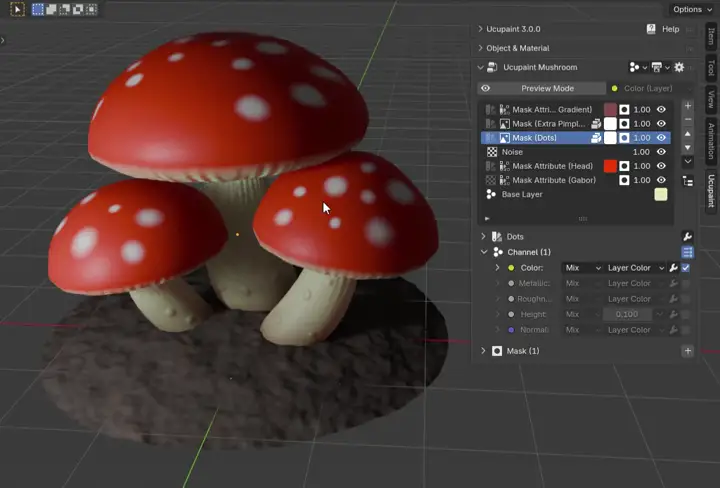Expand the Object & Material panel
Image resolution: width=720 pixels, height=488 pixels.
pos(480,48)
